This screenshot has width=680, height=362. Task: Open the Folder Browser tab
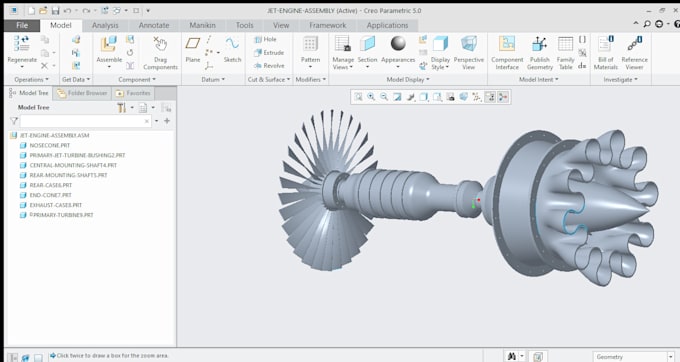coord(82,93)
